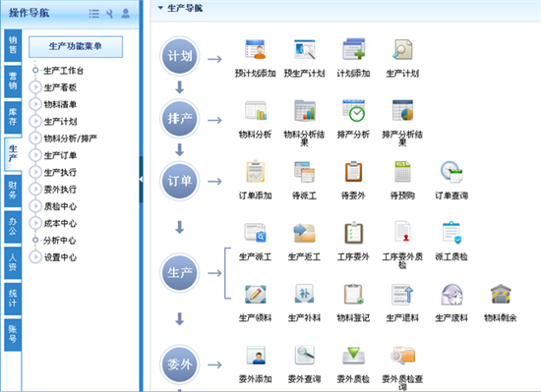The image size is (541, 392).
Task: Switch to the 营销 side tab
Action: tap(13, 82)
